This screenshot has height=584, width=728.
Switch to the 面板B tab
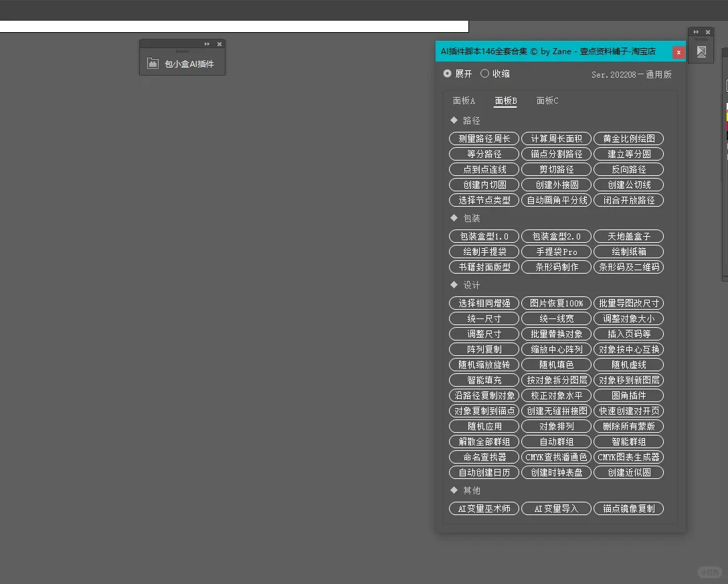coord(506,101)
